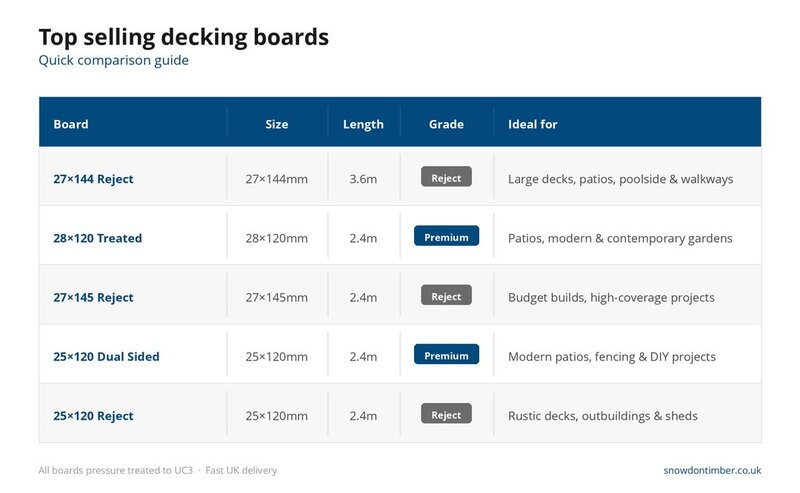
Task: Click the 'Budget builds, high-coverage projects' text
Action: point(611,297)
